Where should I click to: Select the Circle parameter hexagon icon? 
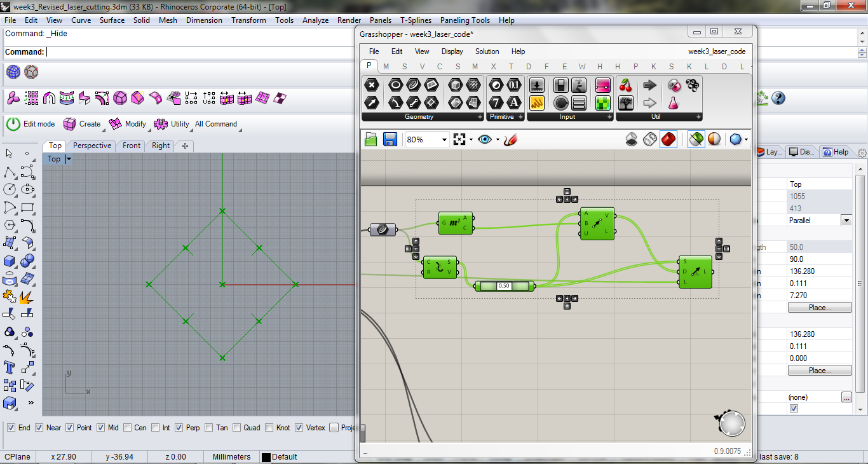(x=395, y=85)
